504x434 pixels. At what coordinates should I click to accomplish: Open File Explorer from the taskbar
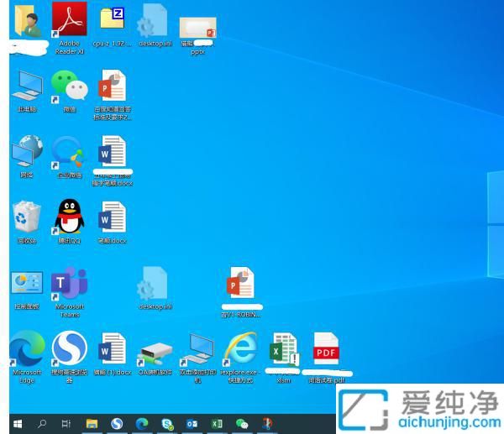(92, 424)
